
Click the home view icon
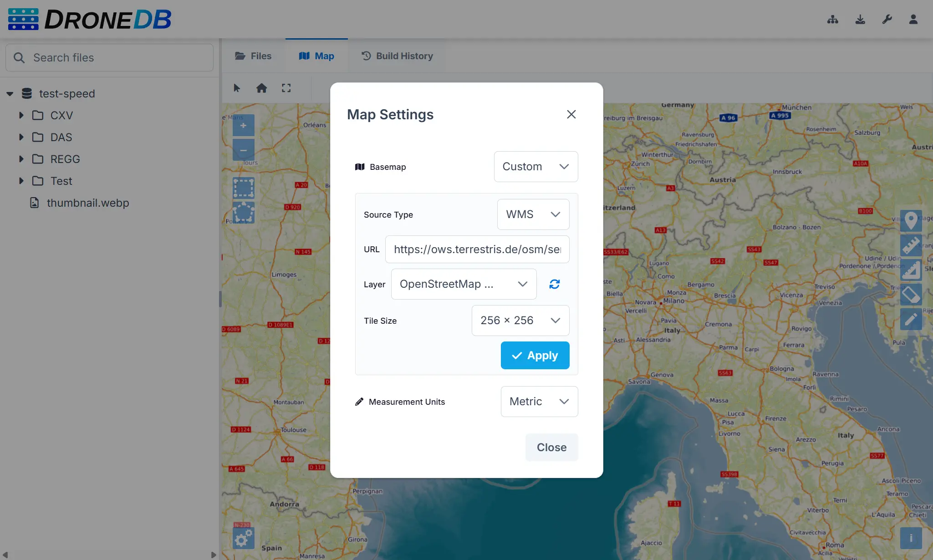[x=261, y=88]
